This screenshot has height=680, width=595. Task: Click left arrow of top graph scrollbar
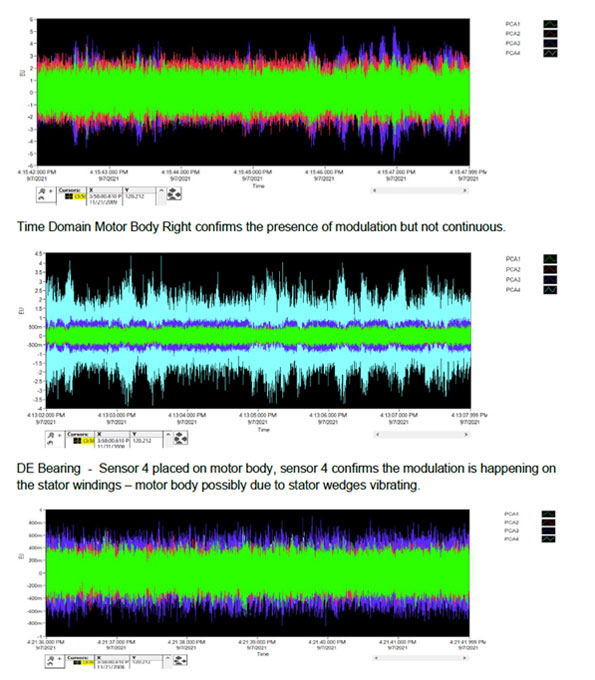[374, 190]
